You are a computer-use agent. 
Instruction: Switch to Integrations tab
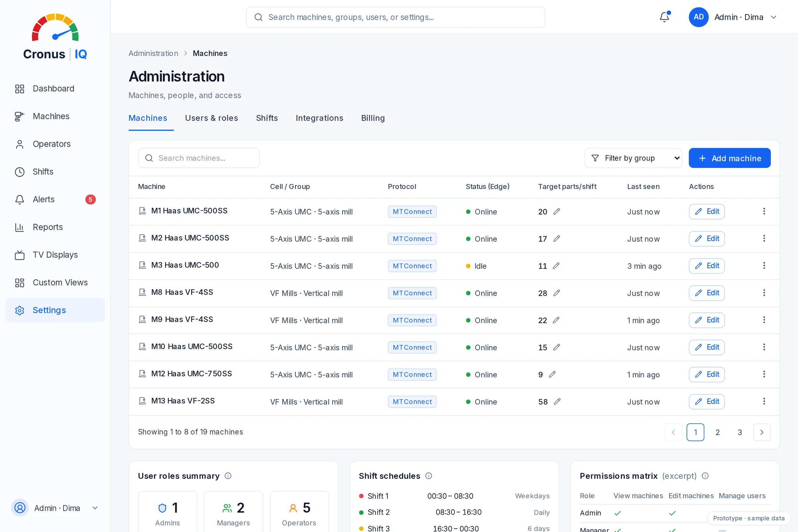[x=319, y=118]
